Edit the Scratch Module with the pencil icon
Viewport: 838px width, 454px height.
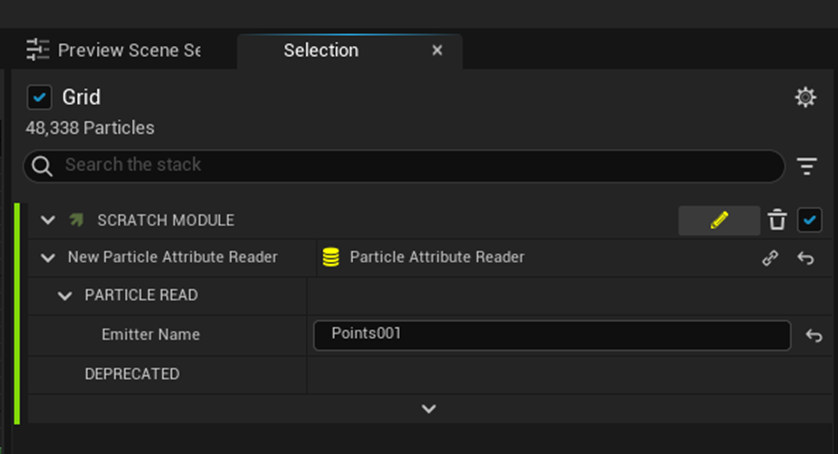719,220
